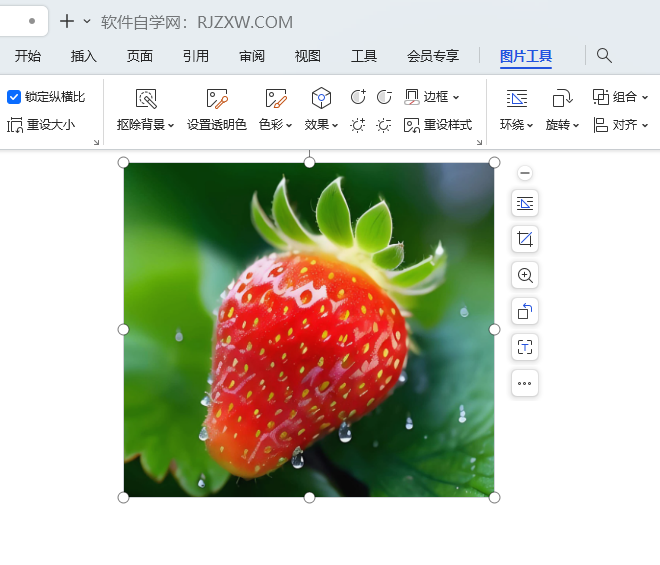Click 重设样式 to reset picture style

tap(438, 125)
